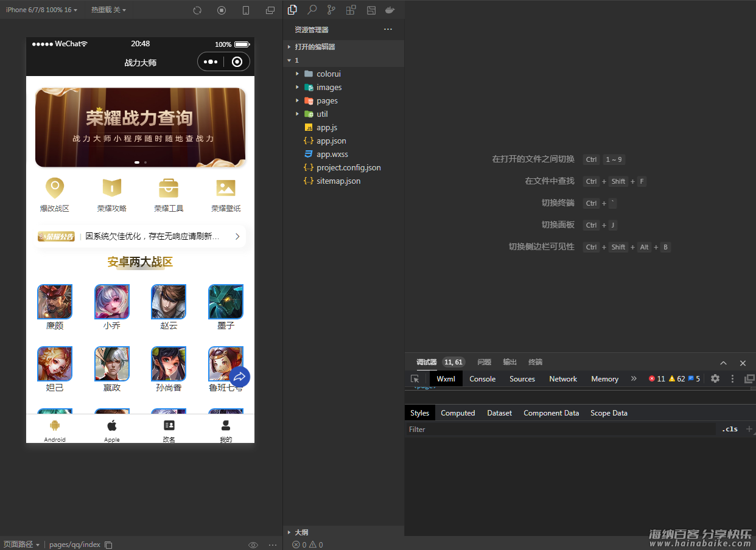This screenshot has width=756, height=550.
Task: Open project.config.json file
Action: click(344, 167)
